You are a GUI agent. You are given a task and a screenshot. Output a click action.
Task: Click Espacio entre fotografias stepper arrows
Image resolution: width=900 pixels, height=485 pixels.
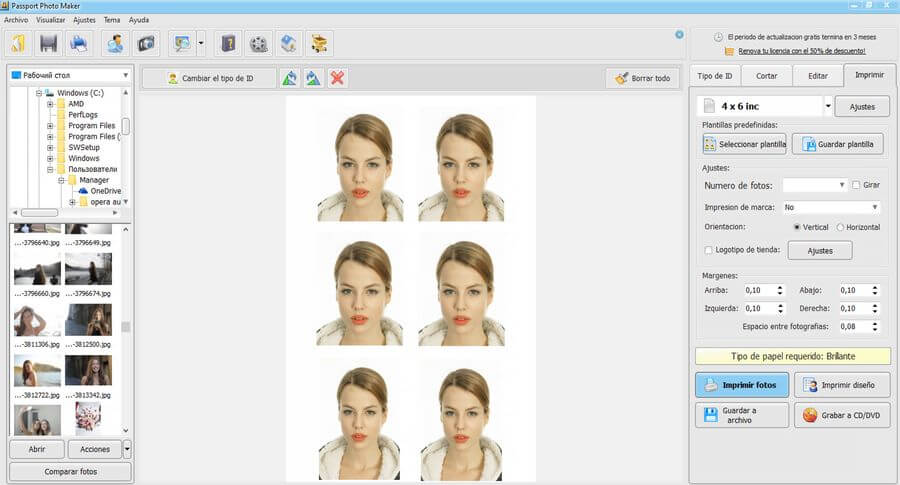(875, 326)
